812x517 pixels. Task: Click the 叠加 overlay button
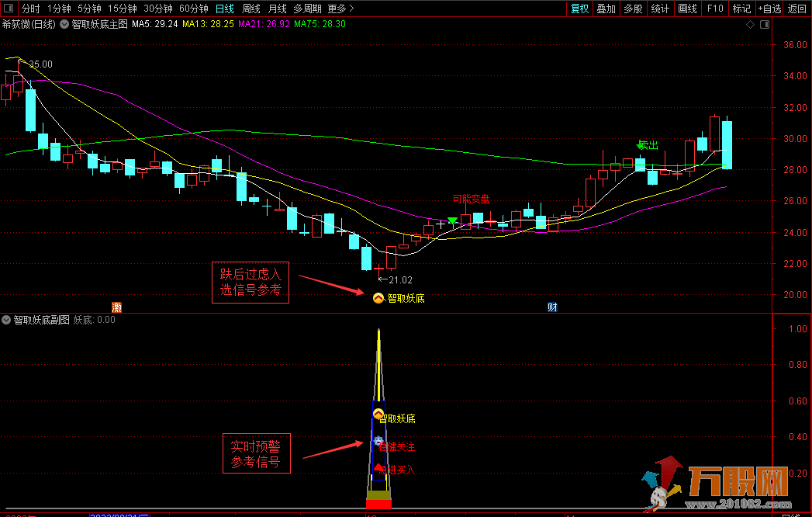click(x=606, y=9)
